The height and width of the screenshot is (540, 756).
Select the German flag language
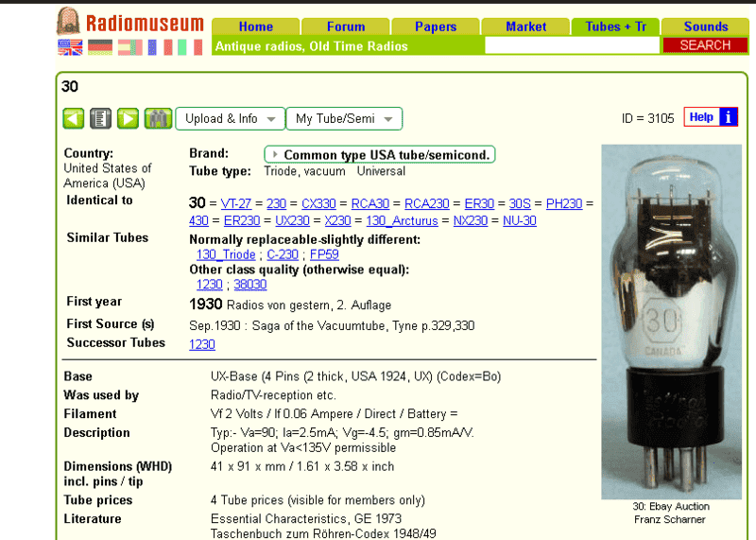coord(100,47)
